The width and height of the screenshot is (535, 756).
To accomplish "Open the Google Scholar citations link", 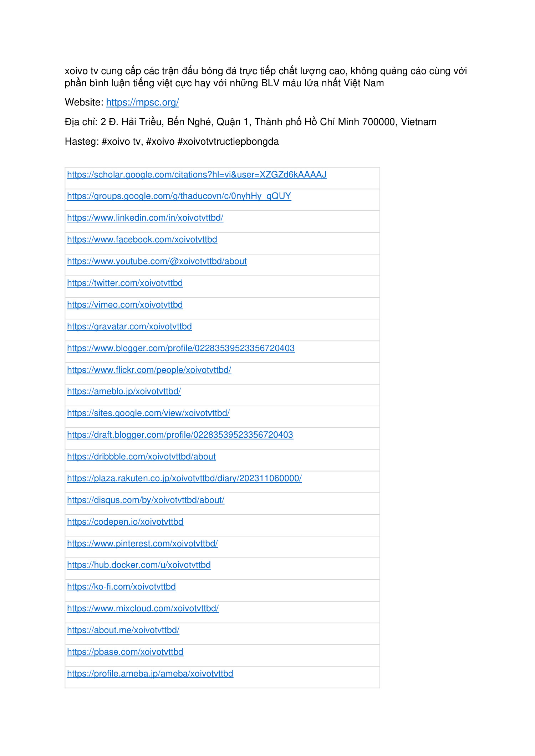I will (x=197, y=175).
